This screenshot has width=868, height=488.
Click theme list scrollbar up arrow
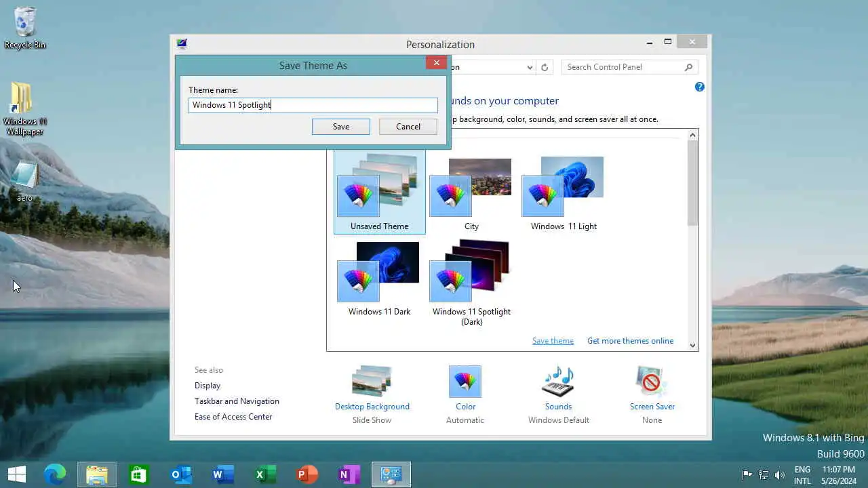pos(692,135)
